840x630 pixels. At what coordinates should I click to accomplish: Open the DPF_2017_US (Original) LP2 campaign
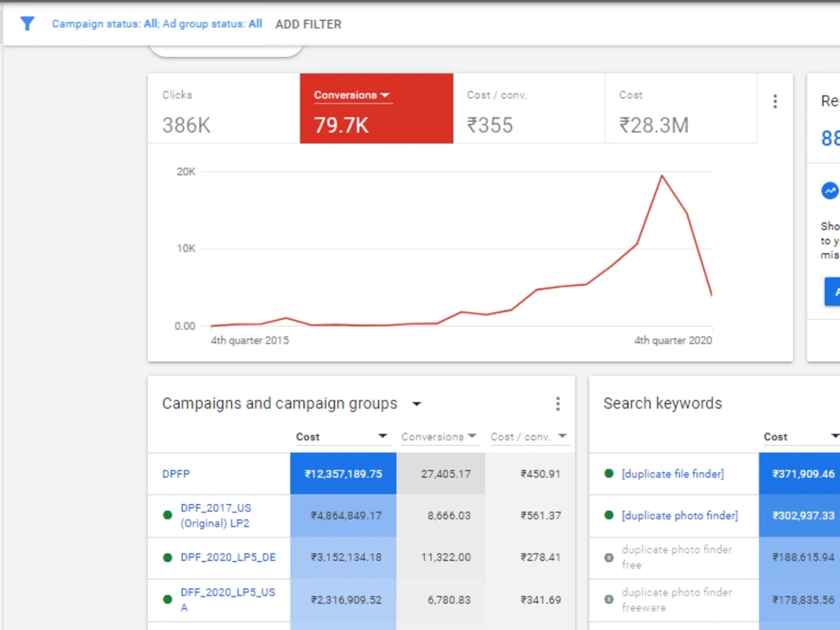point(216,516)
